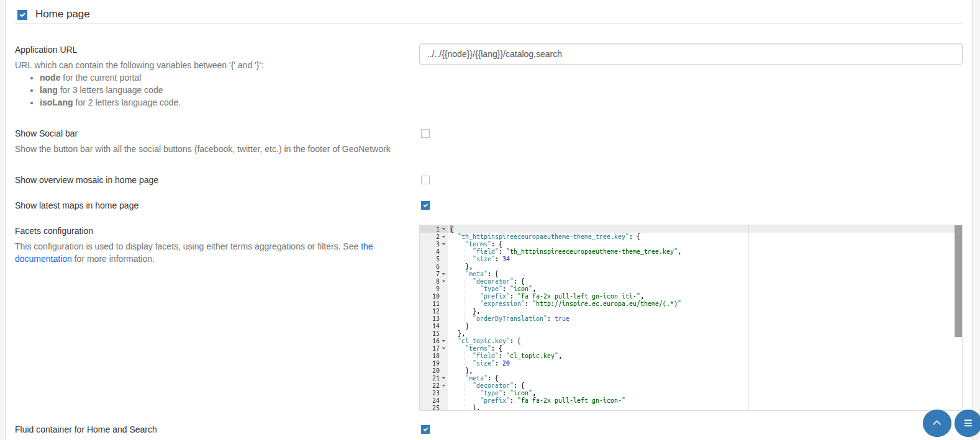Click the size value 34 in editor
980x440 pixels.
[x=506, y=259]
